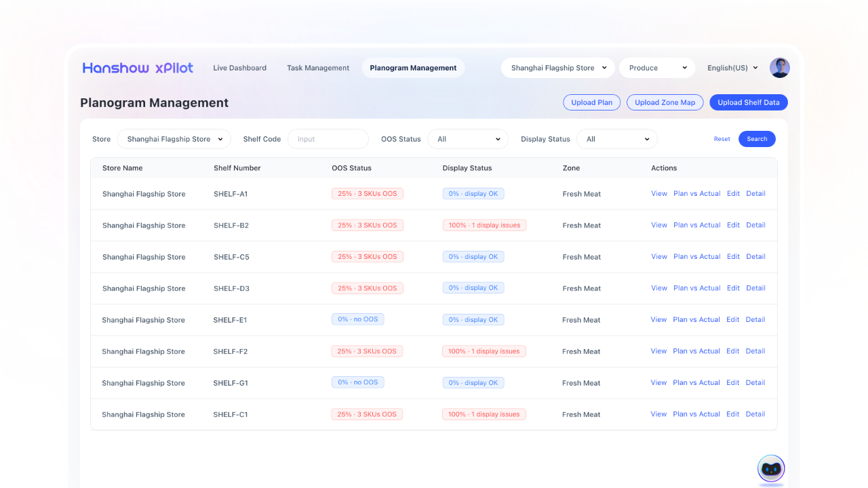Edit SHELF-C1
This screenshot has width=868, height=488.
(x=733, y=414)
